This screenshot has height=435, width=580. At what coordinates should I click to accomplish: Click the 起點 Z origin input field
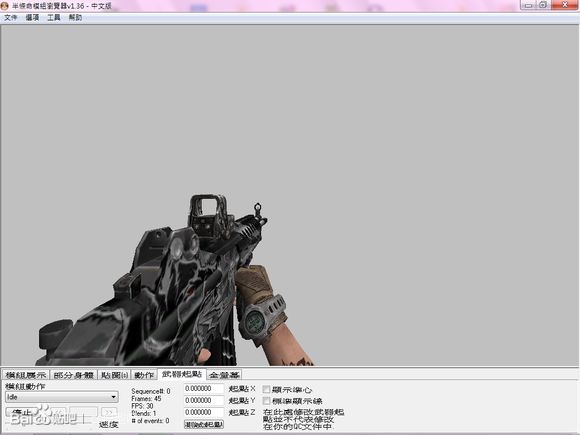[204, 412]
